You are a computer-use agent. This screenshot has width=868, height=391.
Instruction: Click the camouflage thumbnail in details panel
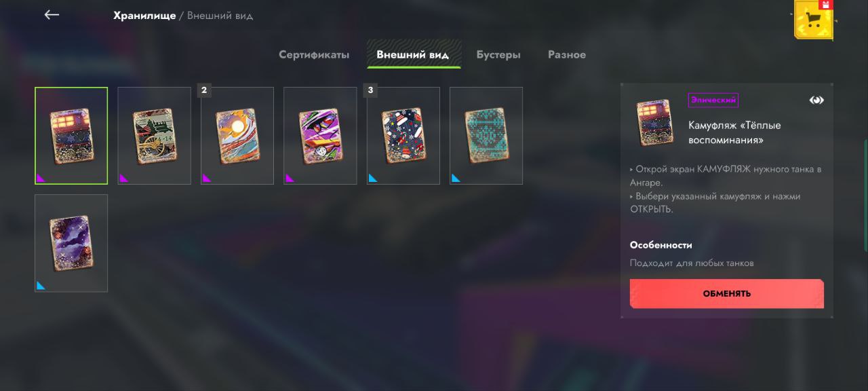655,122
